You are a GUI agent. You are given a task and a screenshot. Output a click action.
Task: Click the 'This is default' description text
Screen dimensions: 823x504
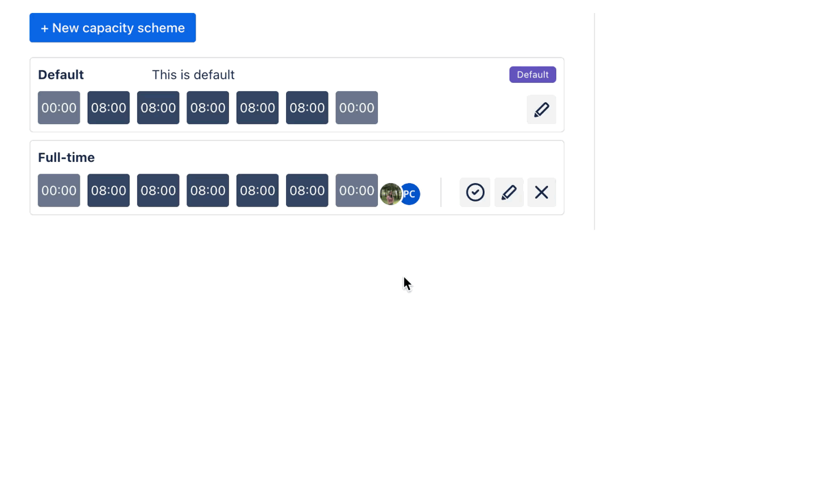pyautogui.click(x=193, y=74)
